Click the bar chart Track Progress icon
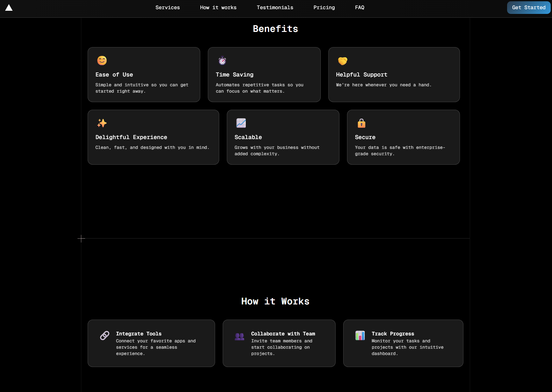 pyautogui.click(x=360, y=335)
